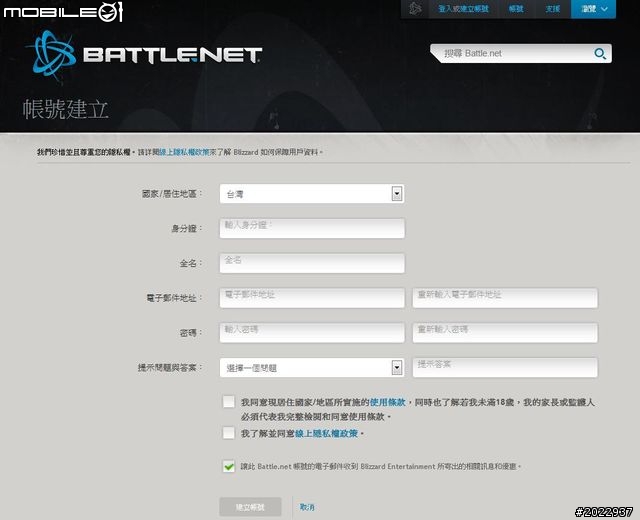Open the 線上隱私權政策 link in the top notice
Image resolution: width=640 pixels, height=520 pixels.
pos(184,152)
